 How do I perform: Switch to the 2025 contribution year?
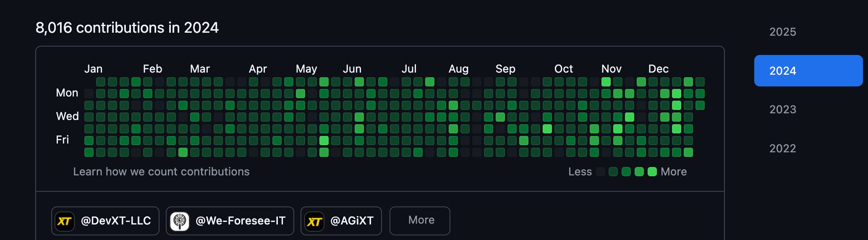pos(782,32)
